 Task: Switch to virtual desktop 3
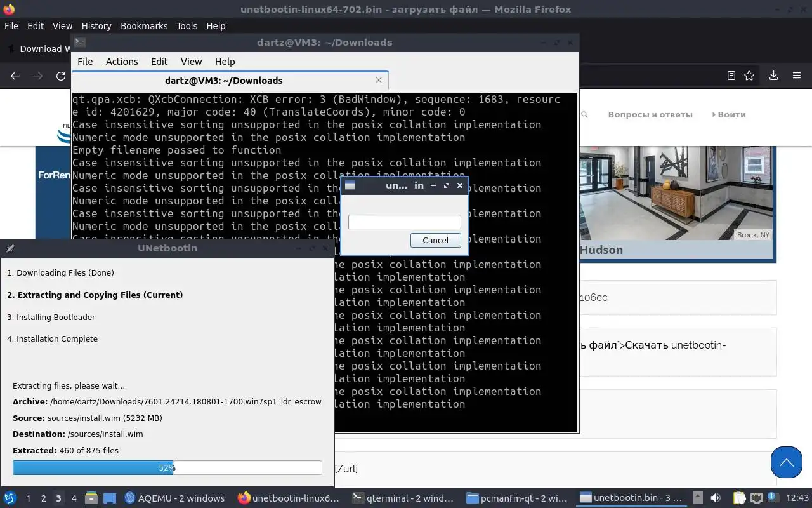tap(58, 498)
